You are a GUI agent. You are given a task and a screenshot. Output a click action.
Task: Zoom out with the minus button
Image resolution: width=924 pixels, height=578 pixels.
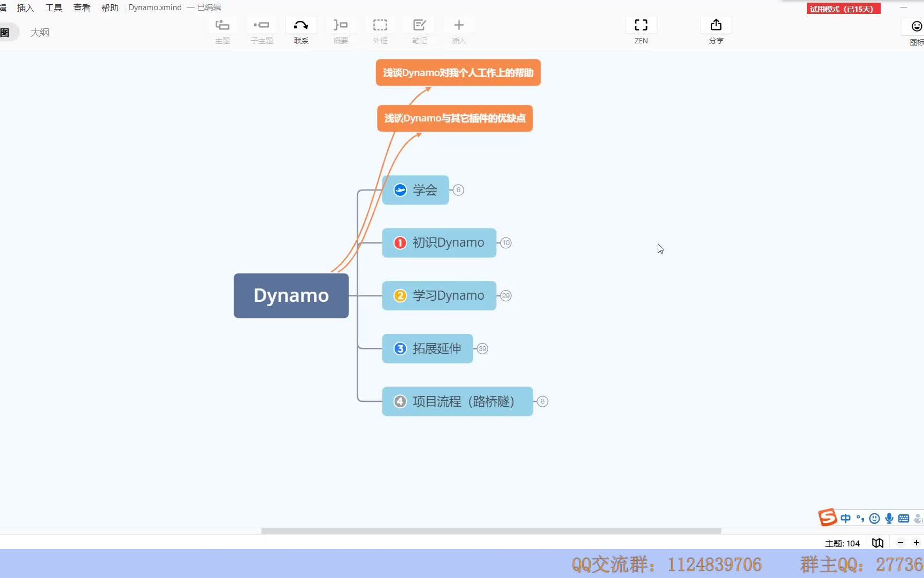tap(900, 543)
